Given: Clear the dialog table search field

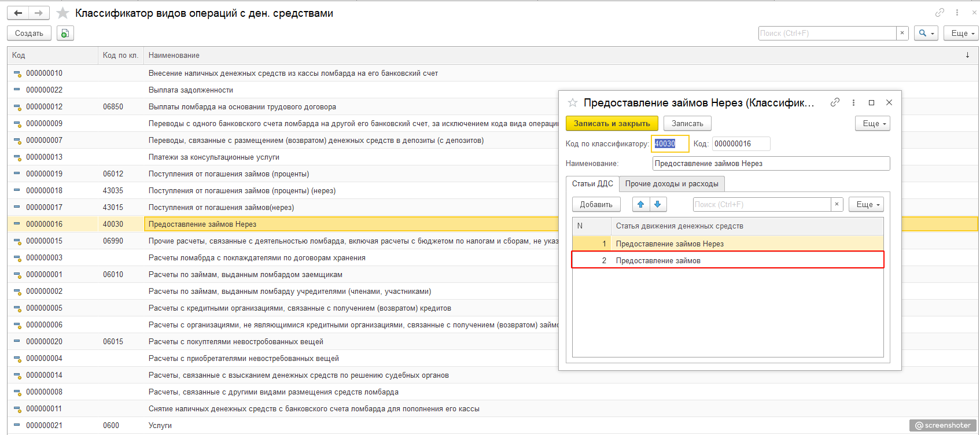Looking at the screenshot, I should coord(837,204).
